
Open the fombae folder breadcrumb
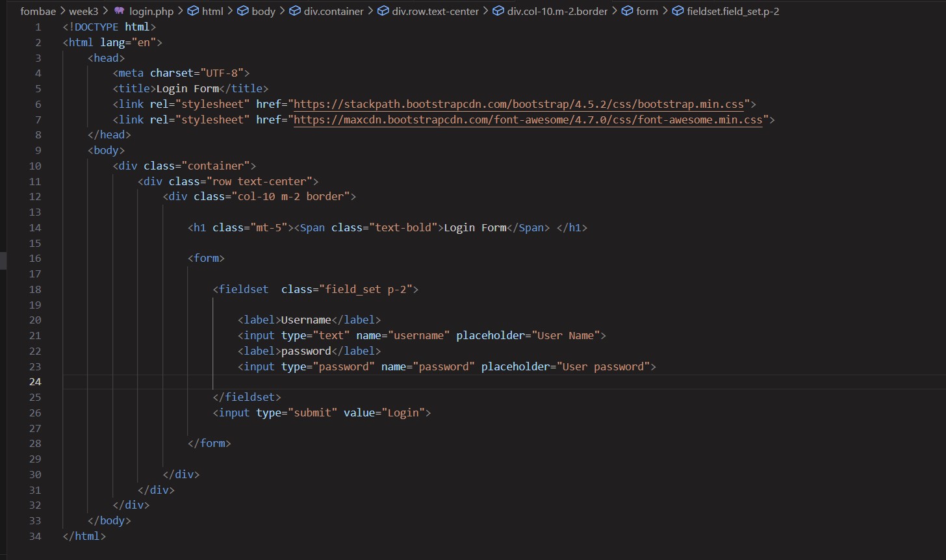point(38,11)
